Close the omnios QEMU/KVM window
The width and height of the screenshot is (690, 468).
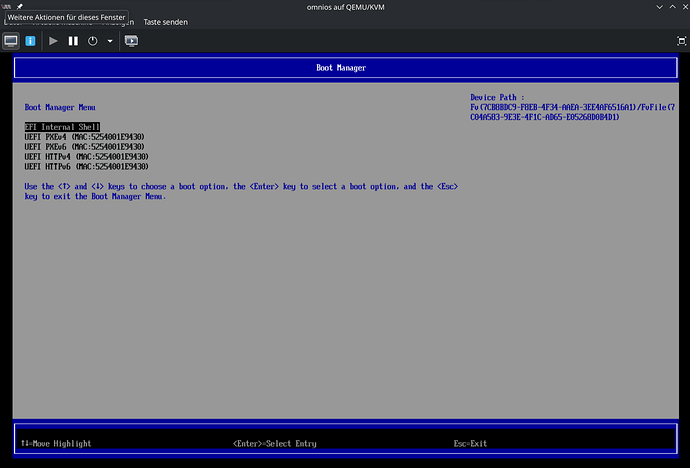pos(685,7)
